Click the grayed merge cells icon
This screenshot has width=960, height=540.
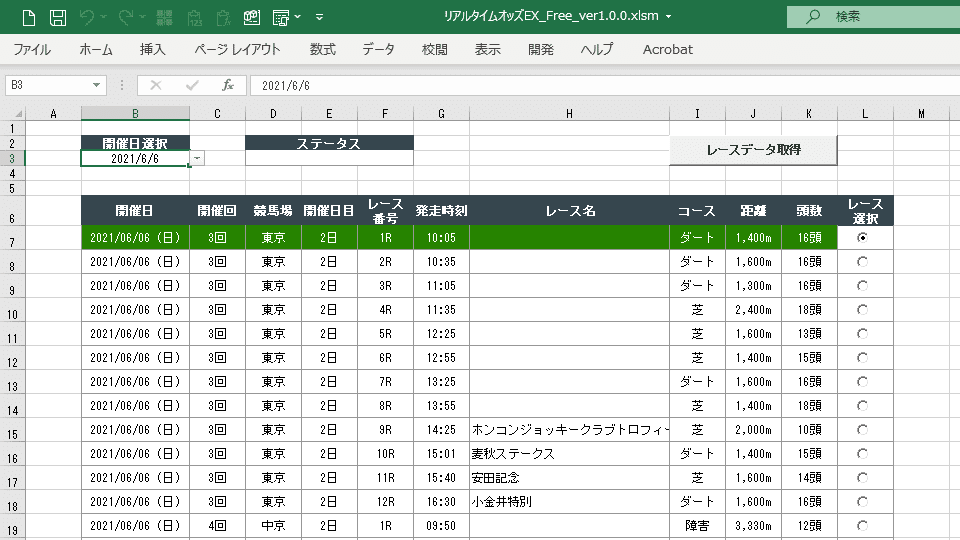(x=164, y=18)
